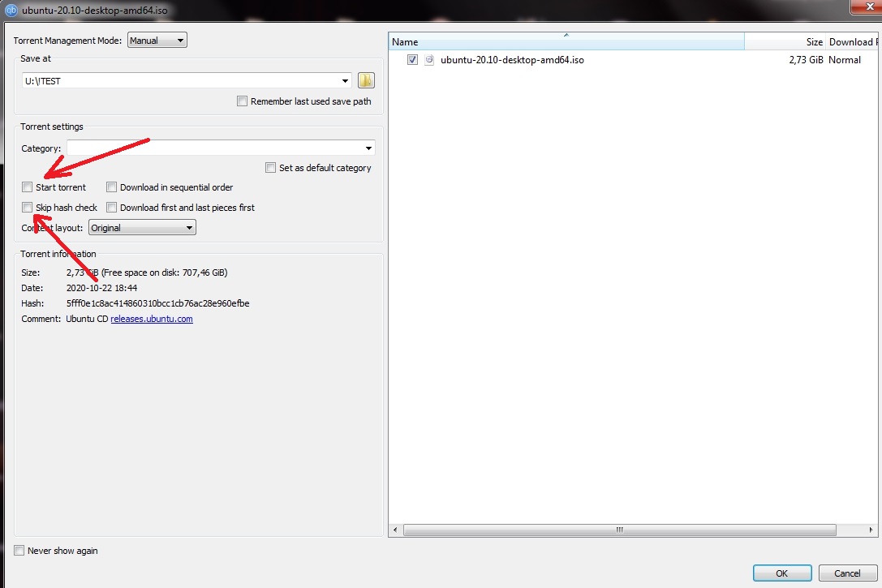Click the free space on disk text
The image size is (882, 588).
pos(164,273)
